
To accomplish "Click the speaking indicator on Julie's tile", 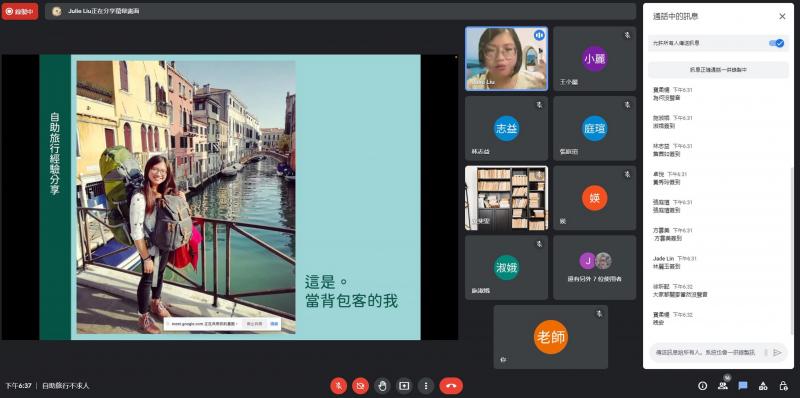I will (539, 35).
